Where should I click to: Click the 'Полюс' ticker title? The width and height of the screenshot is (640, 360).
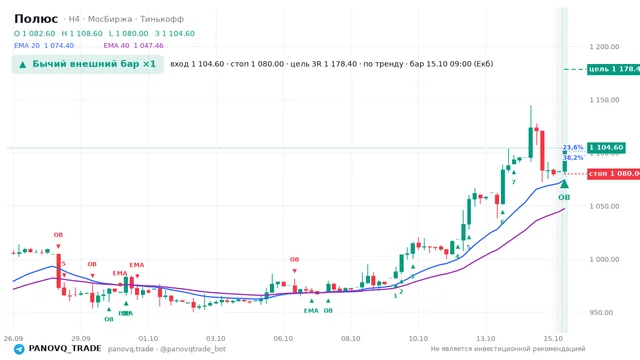36,19
